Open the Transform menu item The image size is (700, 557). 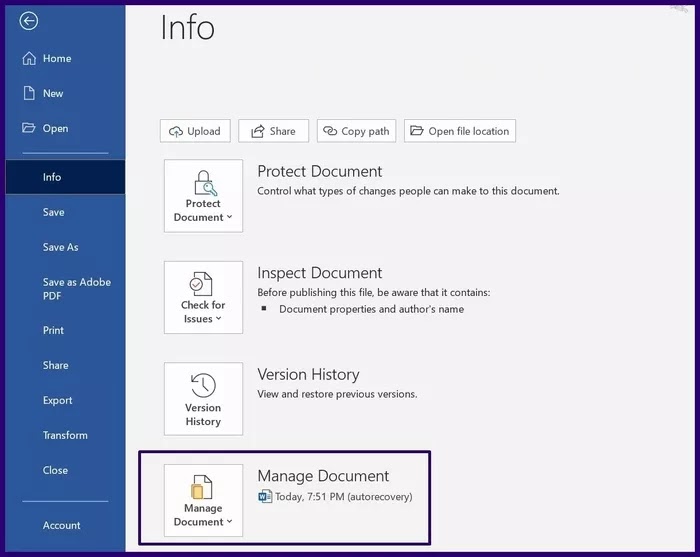pyautogui.click(x=65, y=435)
